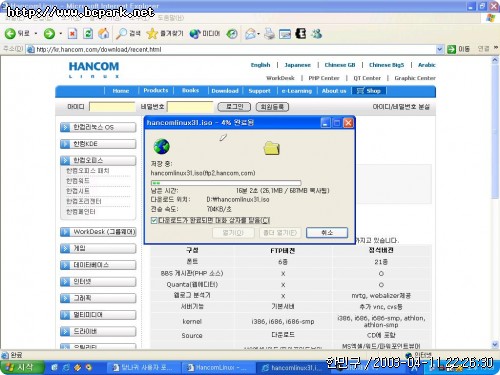Stop page loading with red X icon

pos(72,33)
